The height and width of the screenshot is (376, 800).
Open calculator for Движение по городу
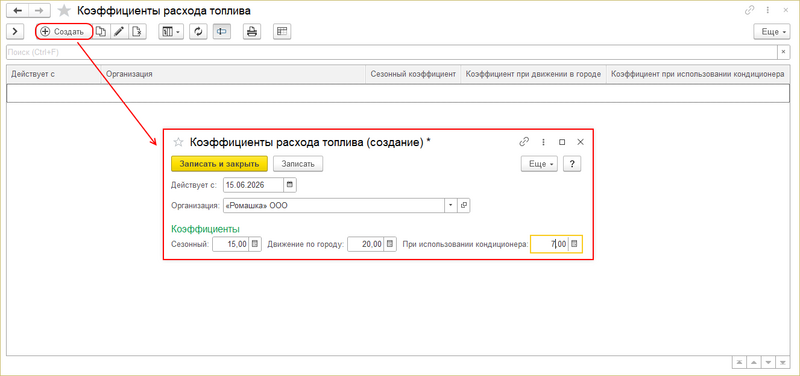390,244
